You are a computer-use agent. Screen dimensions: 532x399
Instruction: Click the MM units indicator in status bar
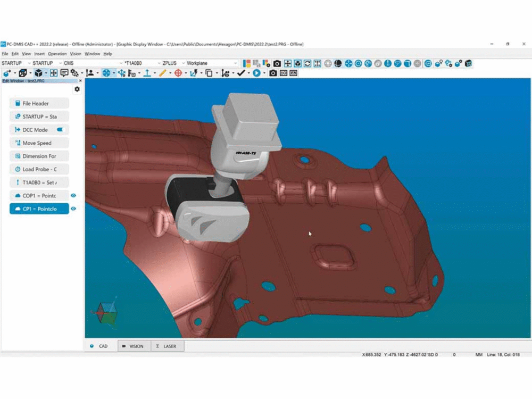pyautogui.click(x=479, y=354)
